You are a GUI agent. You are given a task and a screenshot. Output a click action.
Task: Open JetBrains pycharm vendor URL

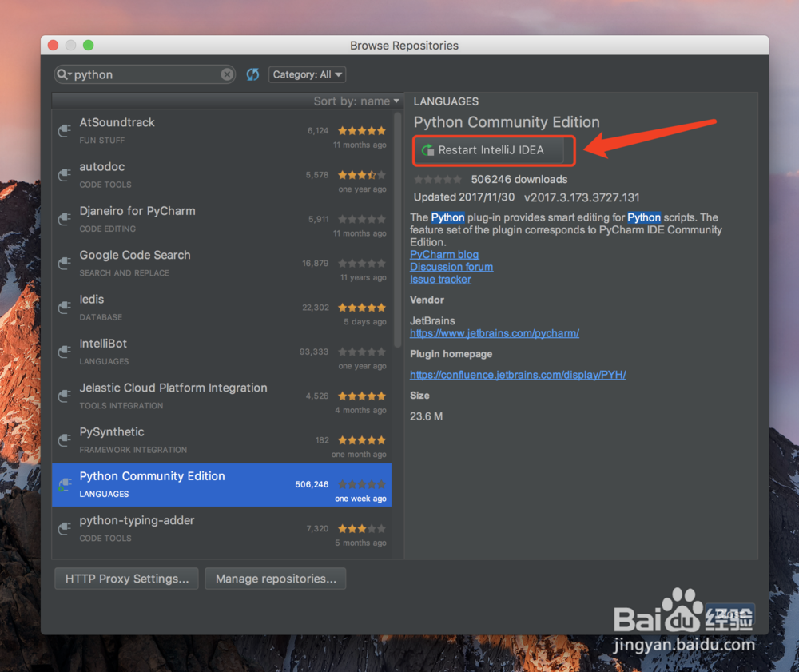pos(495,333)
